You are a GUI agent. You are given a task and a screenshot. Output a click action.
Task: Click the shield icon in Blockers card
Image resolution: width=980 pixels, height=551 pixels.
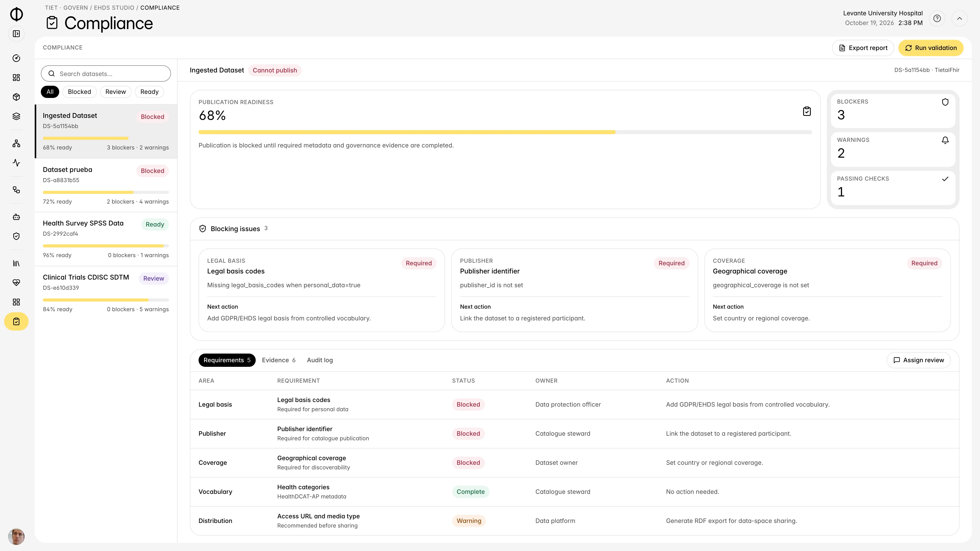coord(945,102)
